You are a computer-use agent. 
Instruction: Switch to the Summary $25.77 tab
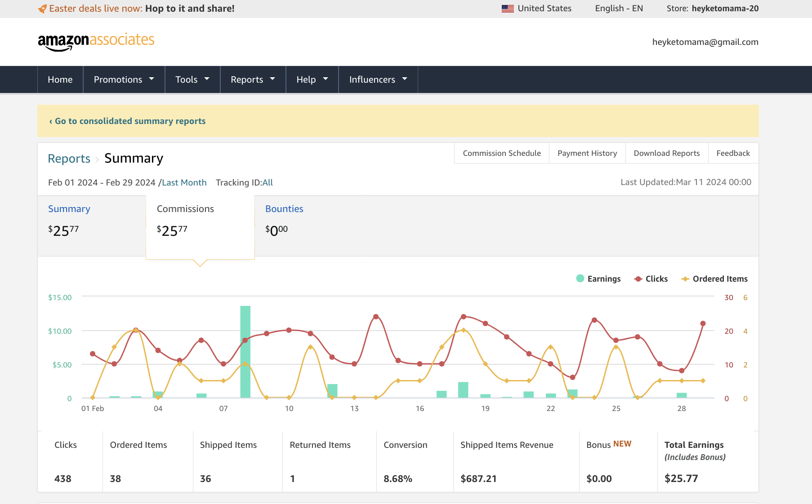92,225
